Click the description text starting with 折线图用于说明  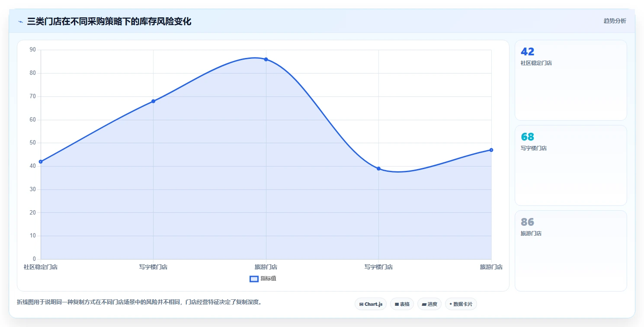(139, 302)
